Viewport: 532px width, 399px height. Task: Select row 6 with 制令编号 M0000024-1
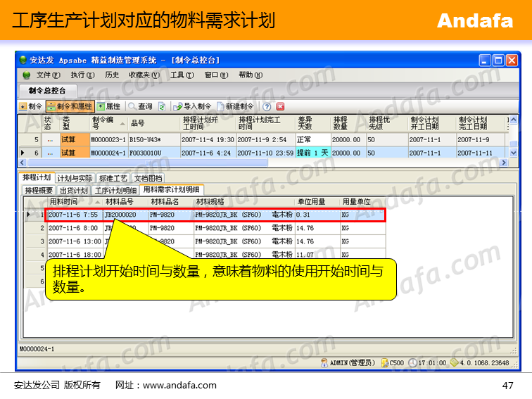click(108, 153)
